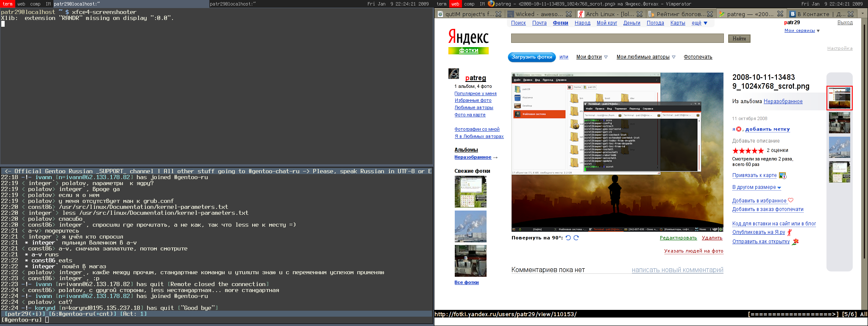Click the Выход logout link
868x326 pixels.
tap(845, 22)
